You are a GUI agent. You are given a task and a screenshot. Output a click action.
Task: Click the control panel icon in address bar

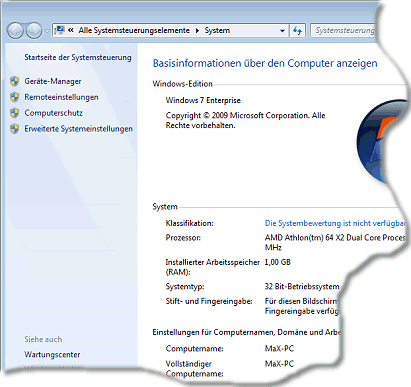(59, 30)
